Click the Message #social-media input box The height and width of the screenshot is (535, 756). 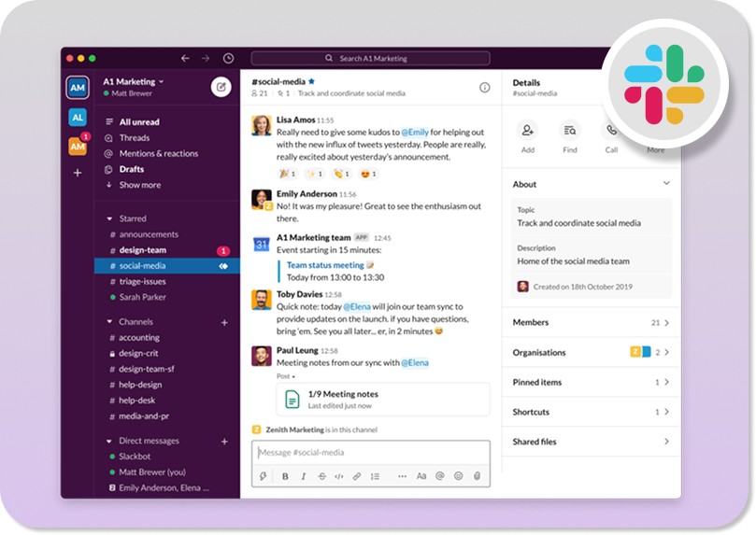pyautogui.click(x=370, y=452)
